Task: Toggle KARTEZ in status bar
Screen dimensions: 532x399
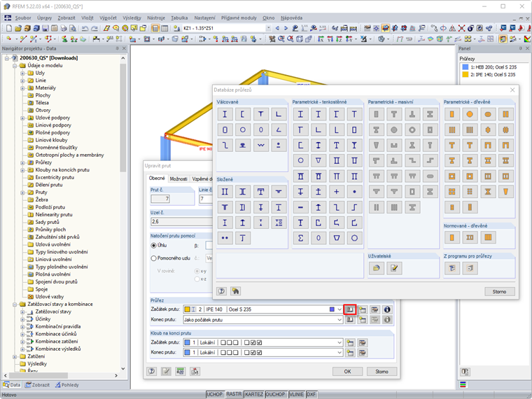Action: (254, 394)
